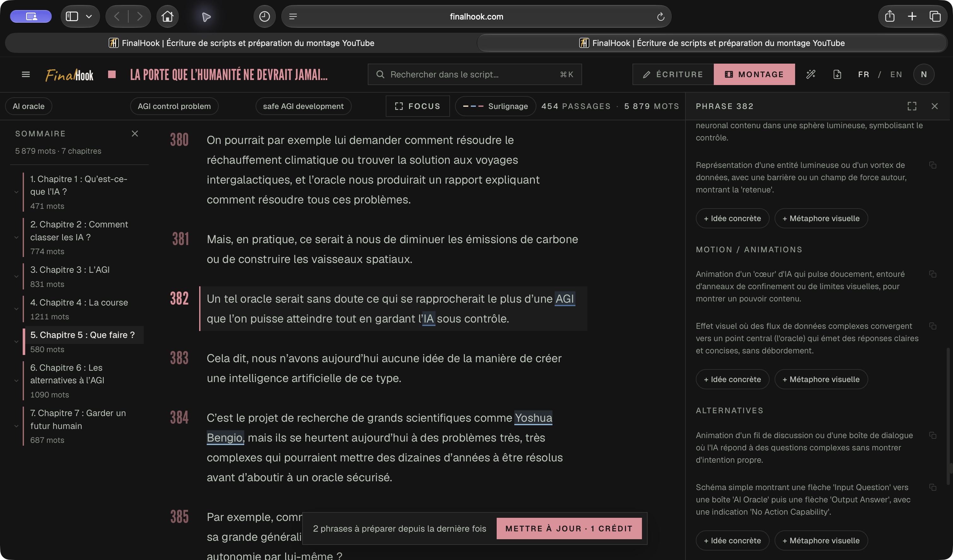Open the user avatar N
This screenshot has height=560, width=953.
(924, 74)
